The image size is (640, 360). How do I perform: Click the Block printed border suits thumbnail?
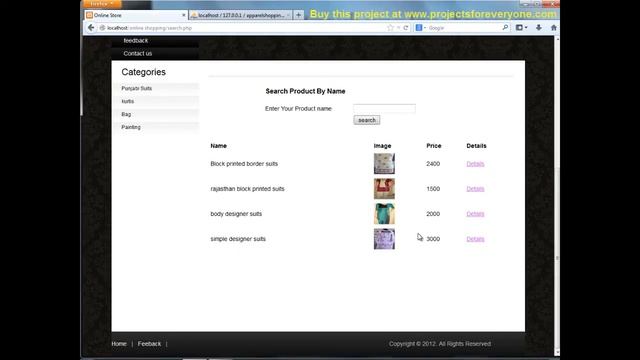pos(384,164)
